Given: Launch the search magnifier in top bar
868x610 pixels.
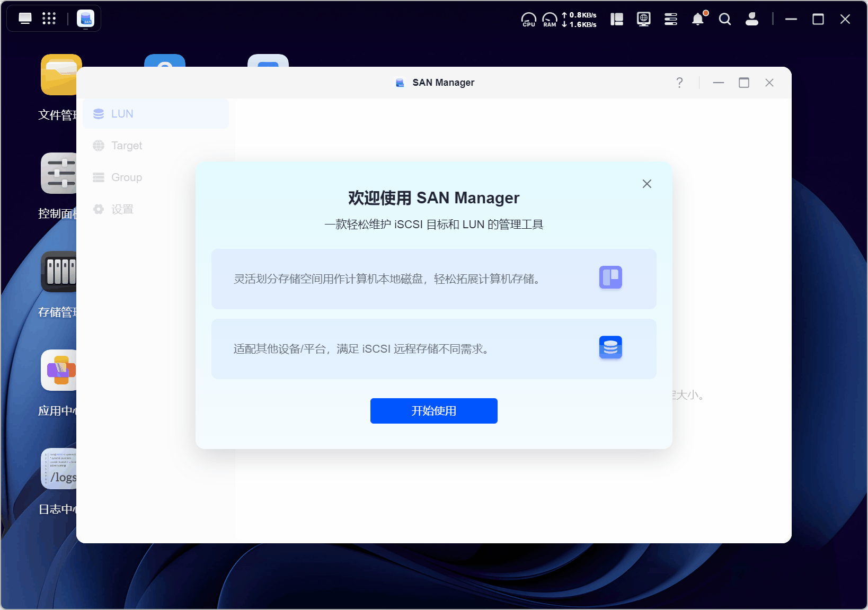Looking at the screenshot, I should [x=725, y=19].
